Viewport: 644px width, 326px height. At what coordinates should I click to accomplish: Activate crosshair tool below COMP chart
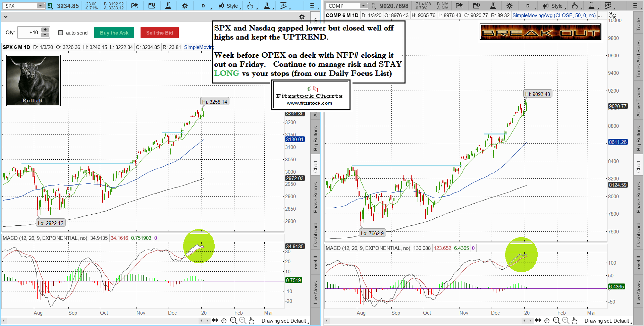point(547,321)
